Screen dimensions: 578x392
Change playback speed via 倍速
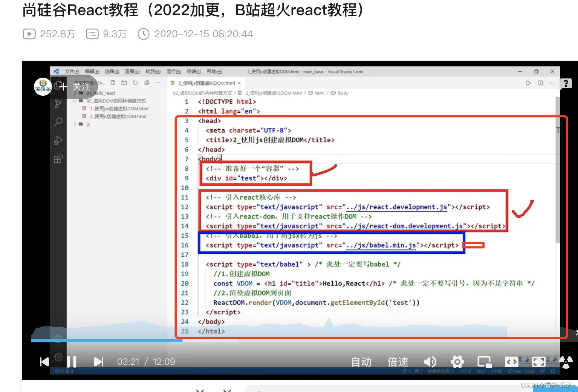397,362
